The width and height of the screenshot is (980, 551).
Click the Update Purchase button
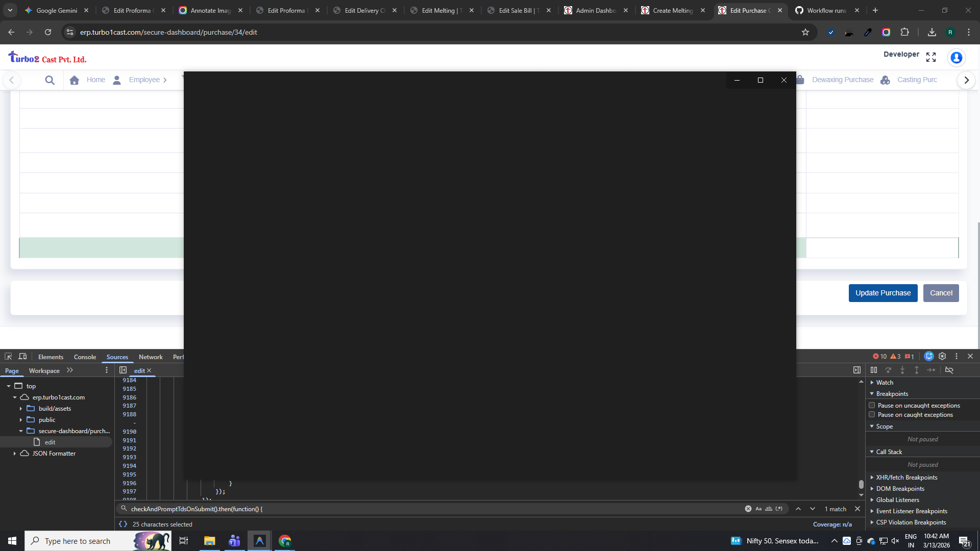883,293
